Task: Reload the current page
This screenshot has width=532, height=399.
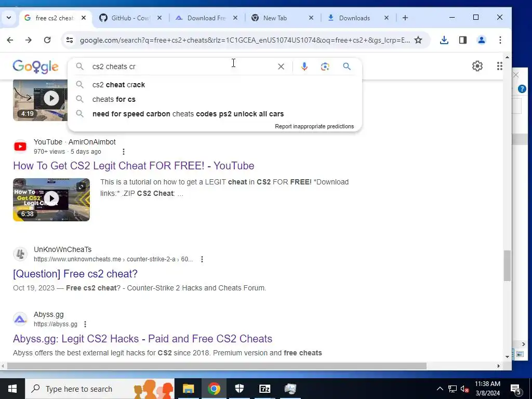Action: click(47, 40)
